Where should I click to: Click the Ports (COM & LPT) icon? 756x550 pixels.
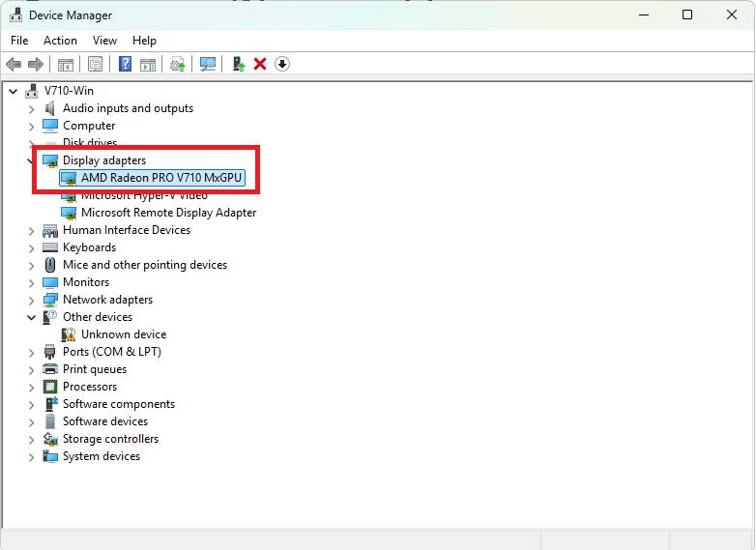tap(50, 352)
